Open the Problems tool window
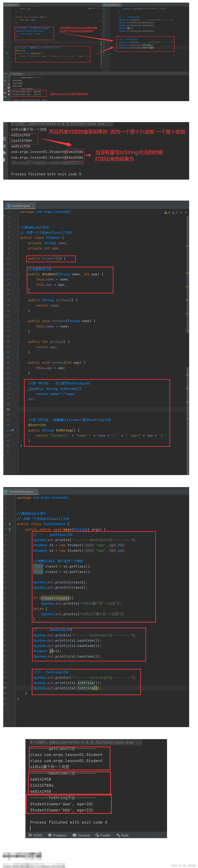 [x=57, y=835]
